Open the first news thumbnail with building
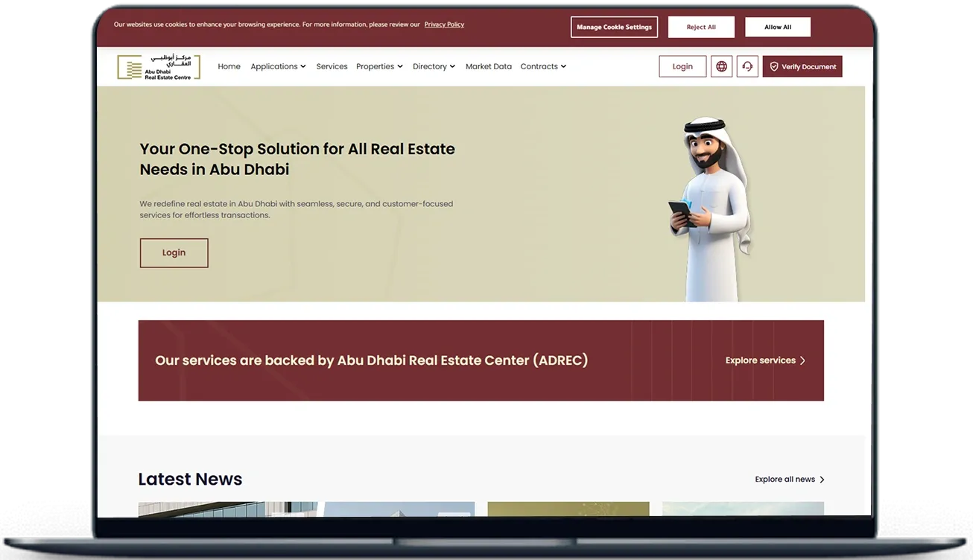 [228, 509]
